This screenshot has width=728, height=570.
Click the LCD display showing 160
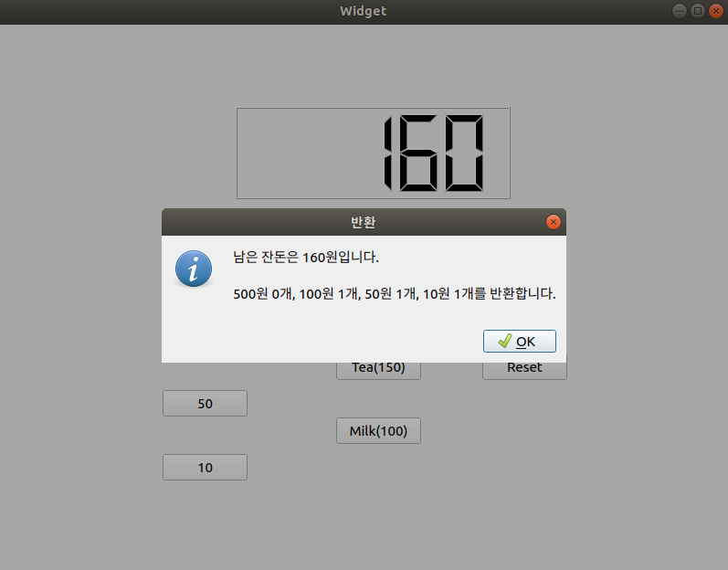374,153
